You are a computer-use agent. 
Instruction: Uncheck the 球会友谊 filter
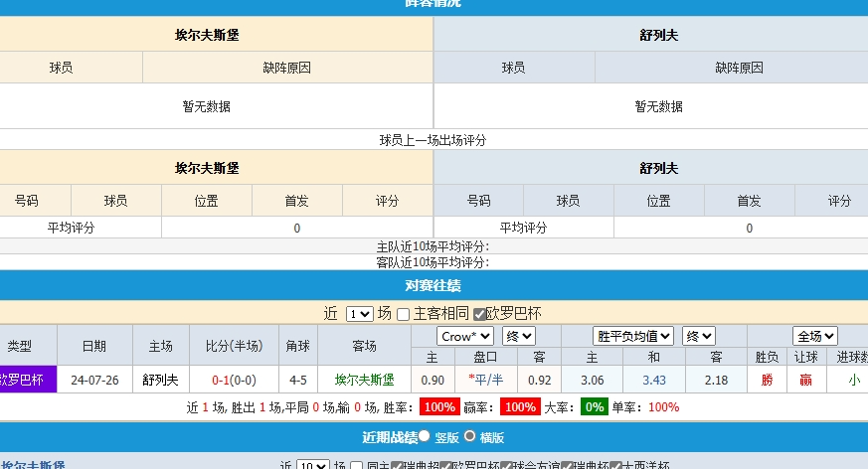(505, 466)
